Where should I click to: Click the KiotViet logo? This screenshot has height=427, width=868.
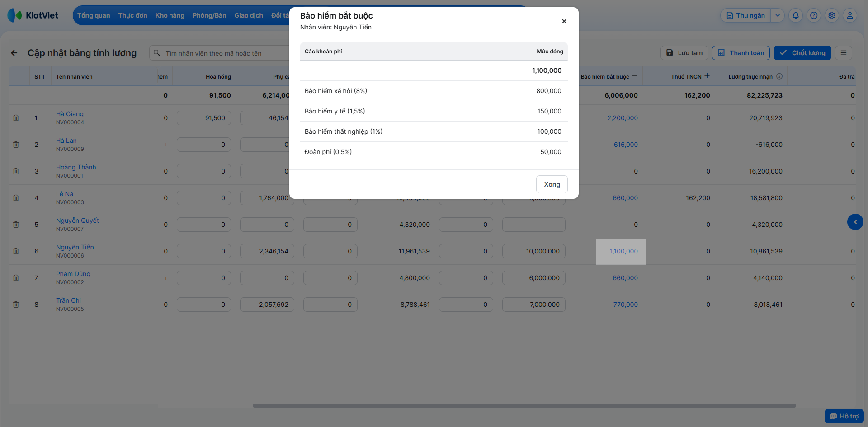[x=33, y=15]
